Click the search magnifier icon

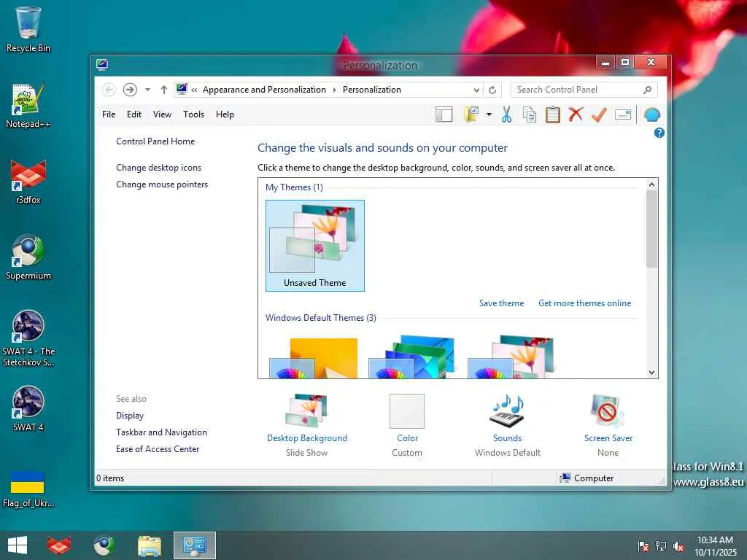(x=648, y=90)
